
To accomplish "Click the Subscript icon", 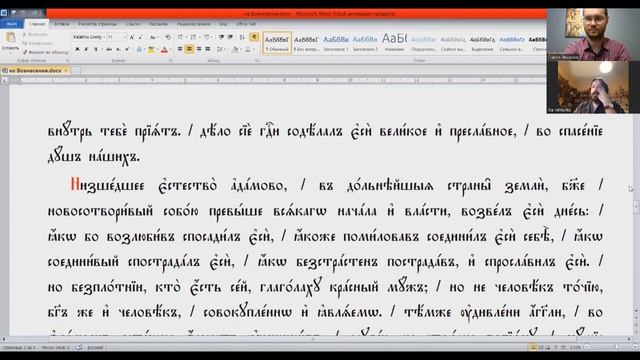I will point(118,49).
